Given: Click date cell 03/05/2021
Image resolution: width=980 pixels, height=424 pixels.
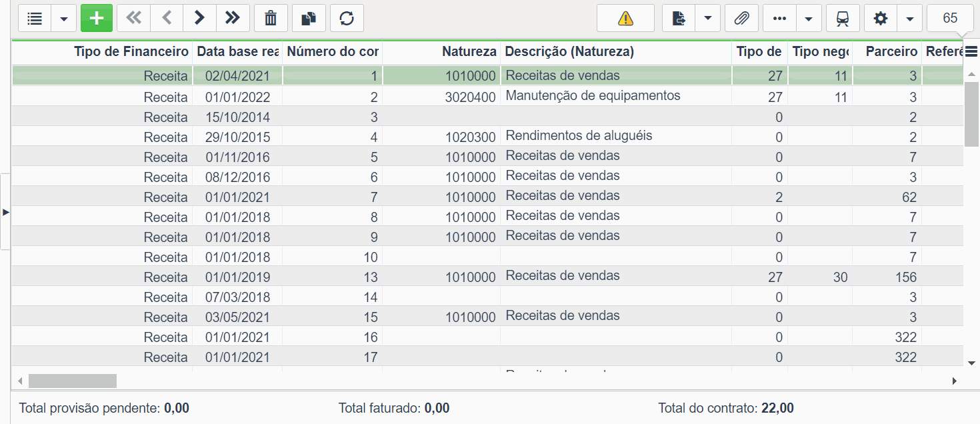Looking at the screenshot, I should pos(237,317).
